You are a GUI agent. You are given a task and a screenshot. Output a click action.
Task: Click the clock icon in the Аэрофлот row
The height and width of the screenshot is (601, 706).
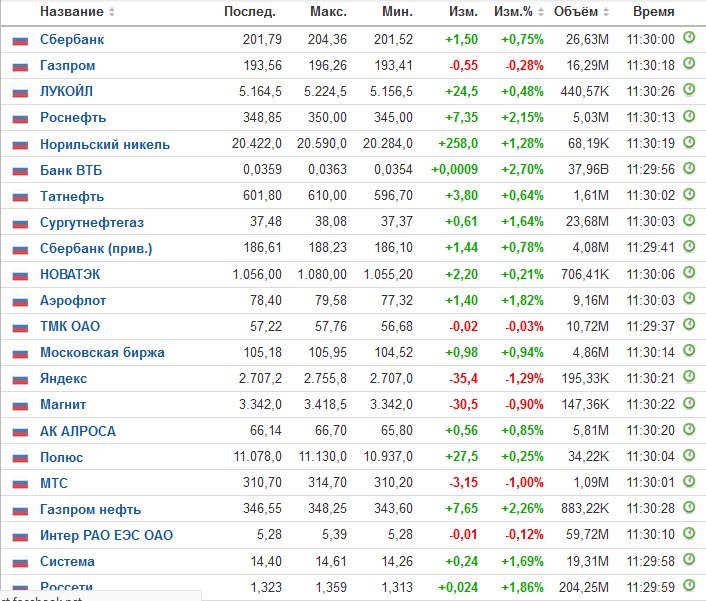(x=689, y=298)
